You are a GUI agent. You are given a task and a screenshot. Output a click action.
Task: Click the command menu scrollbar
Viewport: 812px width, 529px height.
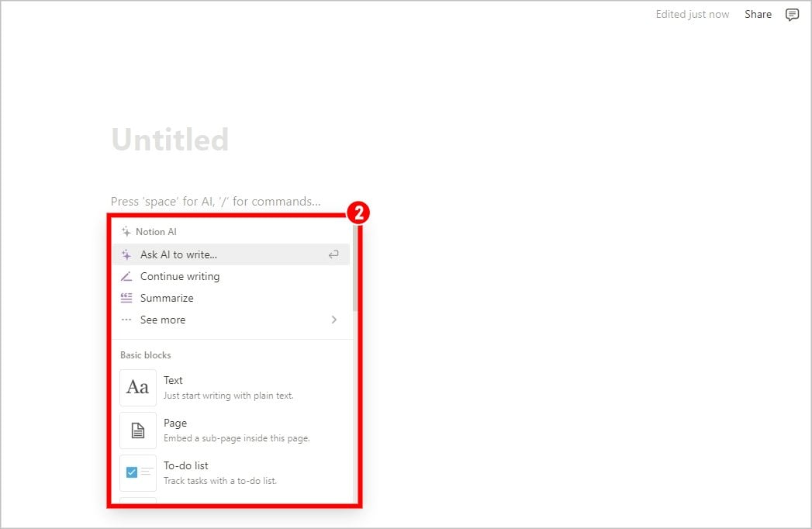pyautogui.click(x=354, y=269)
